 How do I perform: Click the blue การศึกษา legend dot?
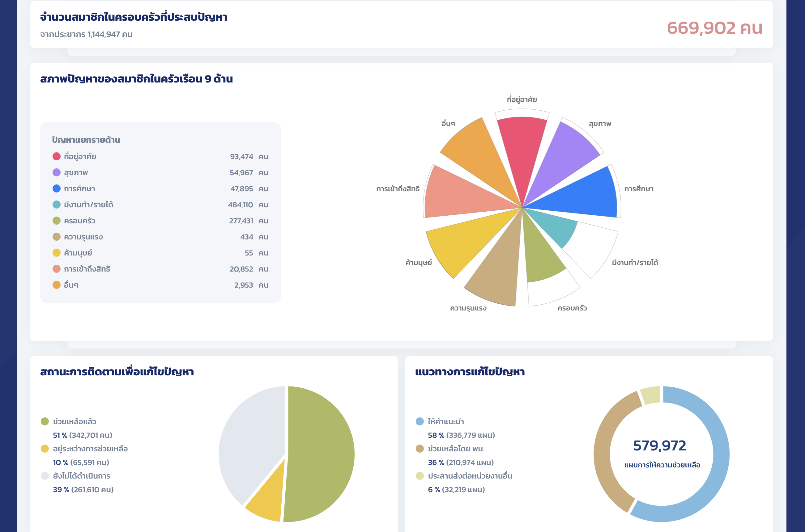56,189
